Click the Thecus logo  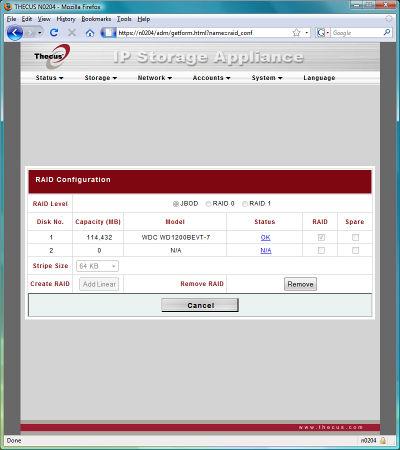pyautogui.click(x=52, y=57)
